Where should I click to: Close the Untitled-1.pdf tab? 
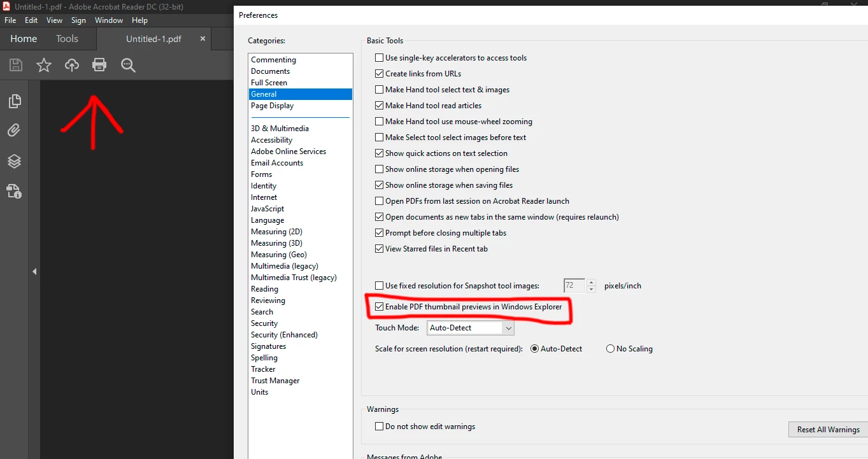pyautogui.click(x=203, y=39)
